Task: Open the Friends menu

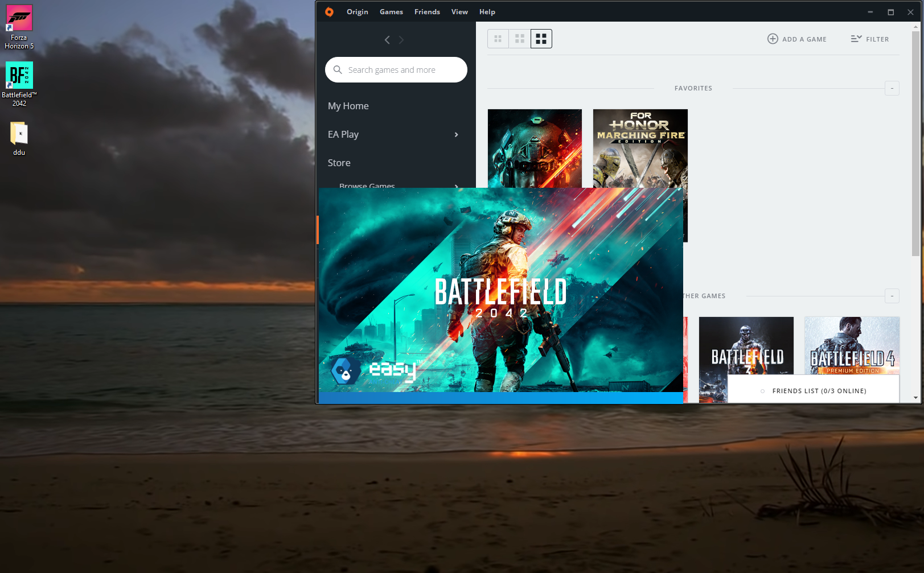Action: [427, 12]
